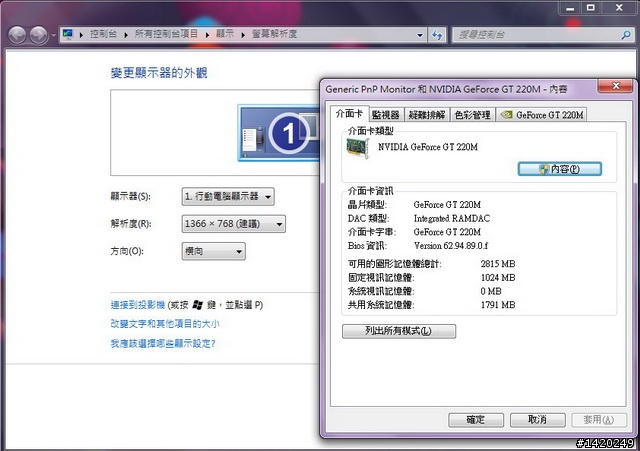
Task: Click the NVIDIA GeForce GT 220M adapter name
Action: pos(428,147)
